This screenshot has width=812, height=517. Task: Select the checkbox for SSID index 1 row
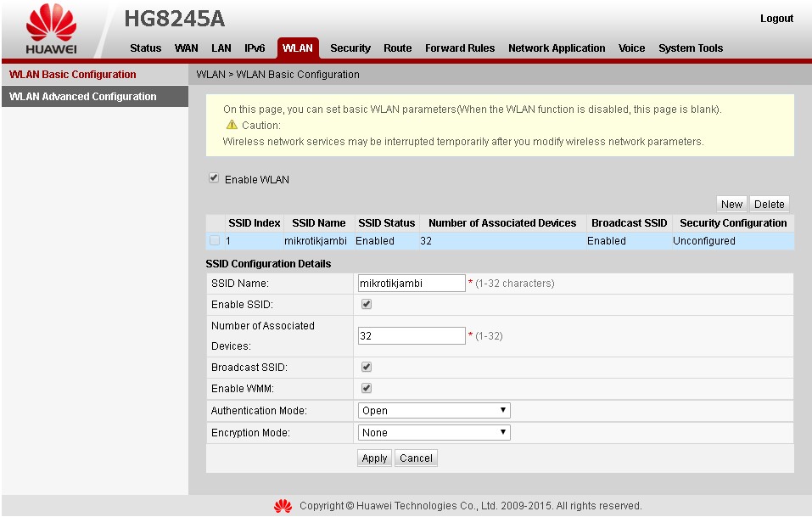coord(215,240)
